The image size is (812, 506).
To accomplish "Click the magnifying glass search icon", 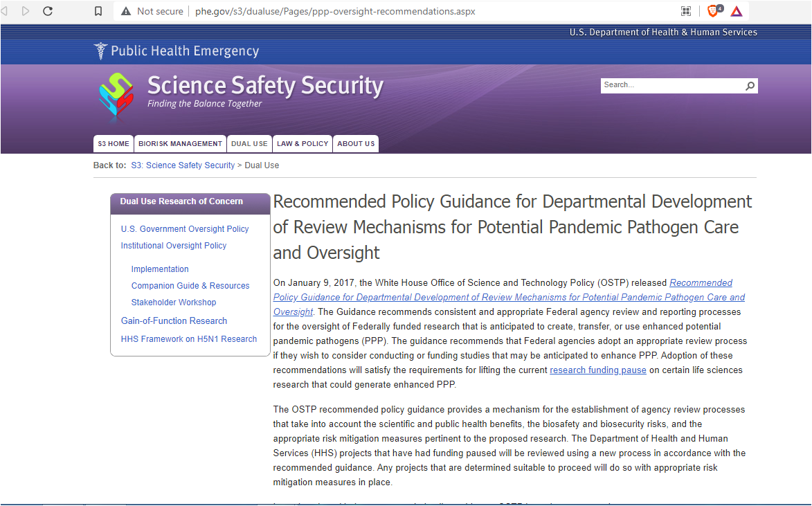I will pos(750,85).
